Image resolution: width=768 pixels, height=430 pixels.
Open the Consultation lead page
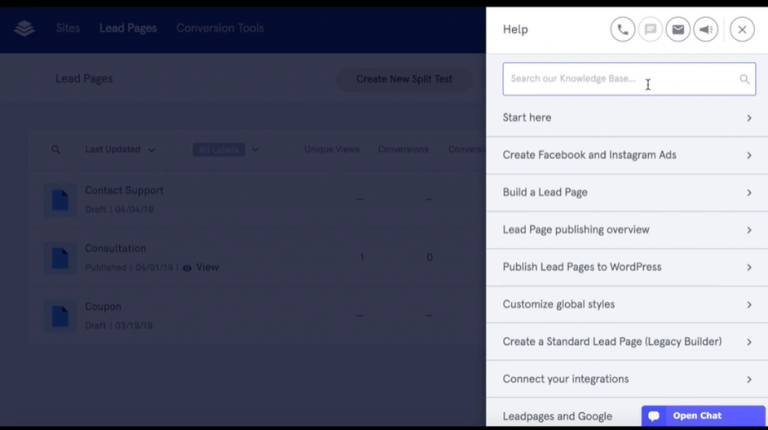point(116,248)
